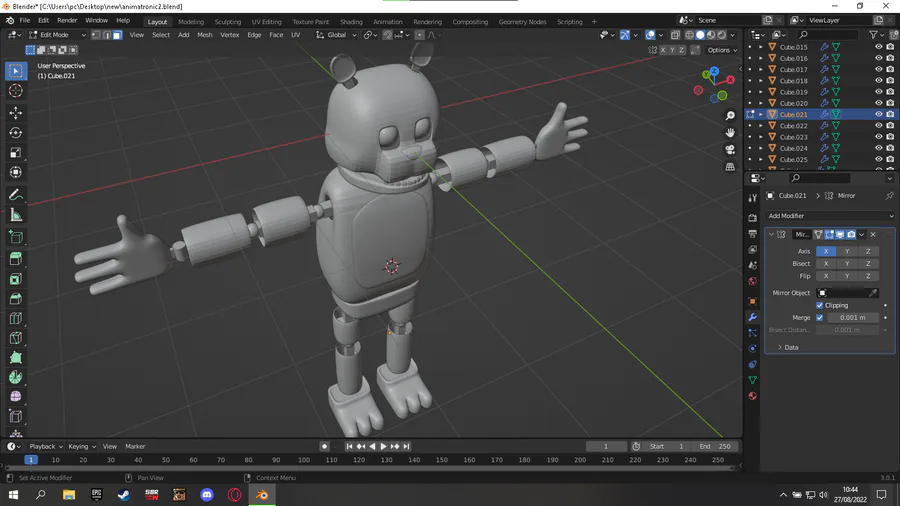
Task: Open the Keying dropdown
Action: [82, 446]
